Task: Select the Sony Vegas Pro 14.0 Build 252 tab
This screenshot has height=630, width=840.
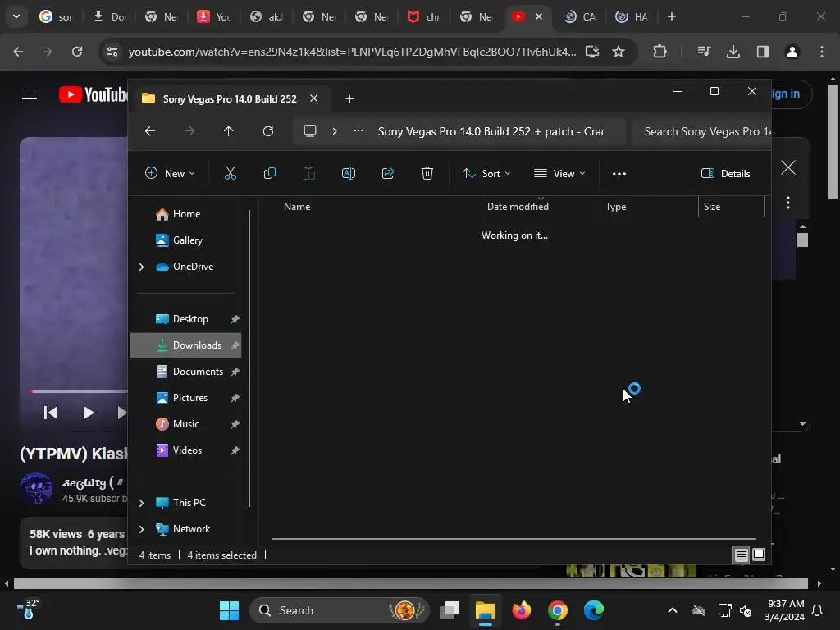Action: pyautogui.click(x=230, y=99)
